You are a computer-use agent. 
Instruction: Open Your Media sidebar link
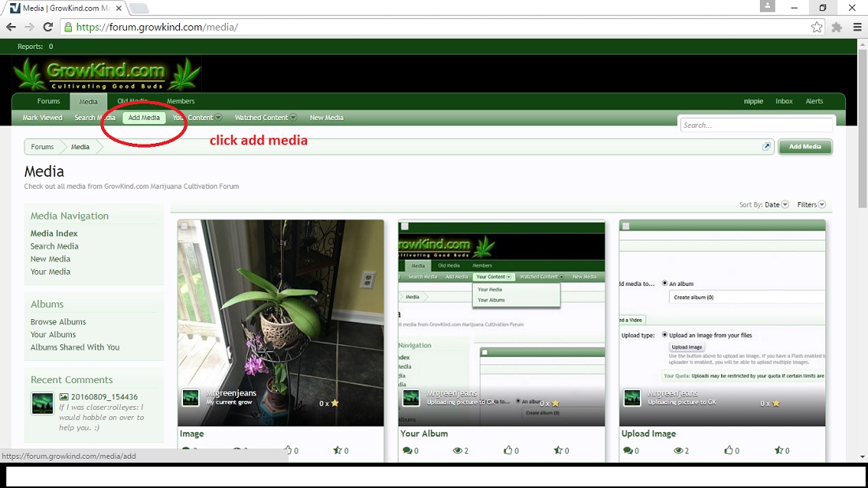[51, 272]
